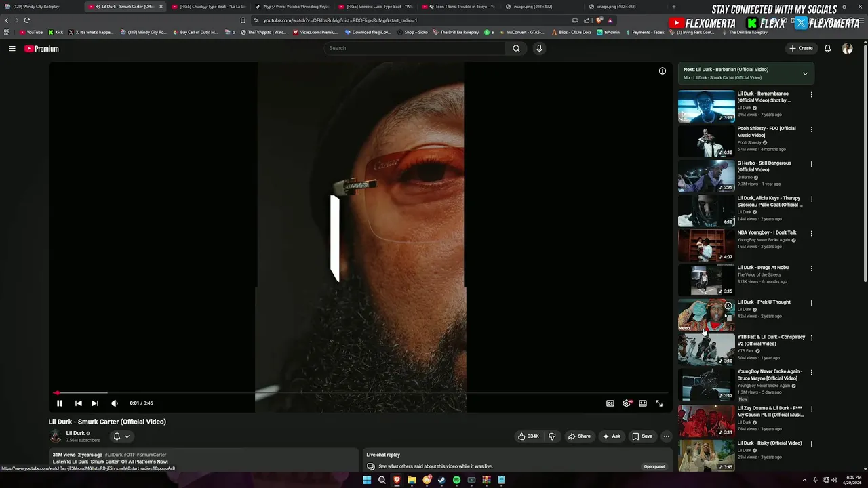
Task: Open more actions ellipsis below the video
Action: coord(667,436)
